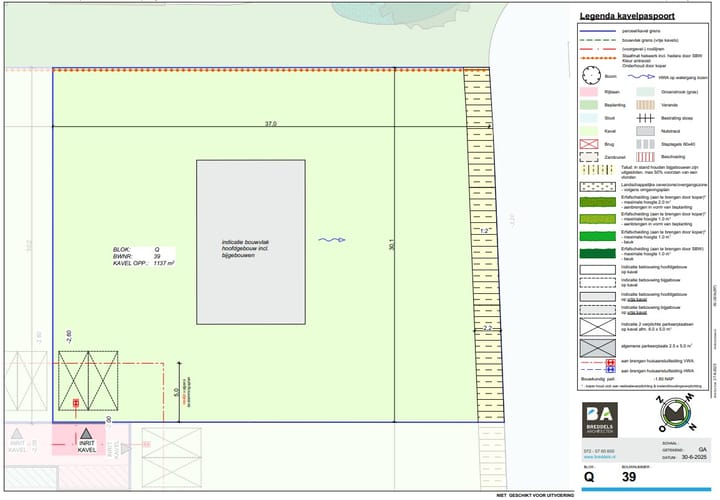
Task: Click the Beschoeiing red striped symbol
Action: (645, 157)
